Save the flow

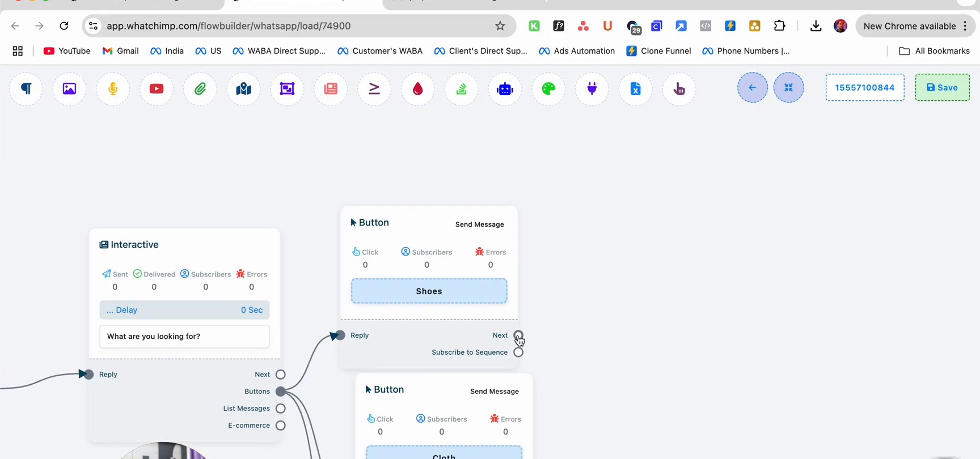click(x=943, y=87)
